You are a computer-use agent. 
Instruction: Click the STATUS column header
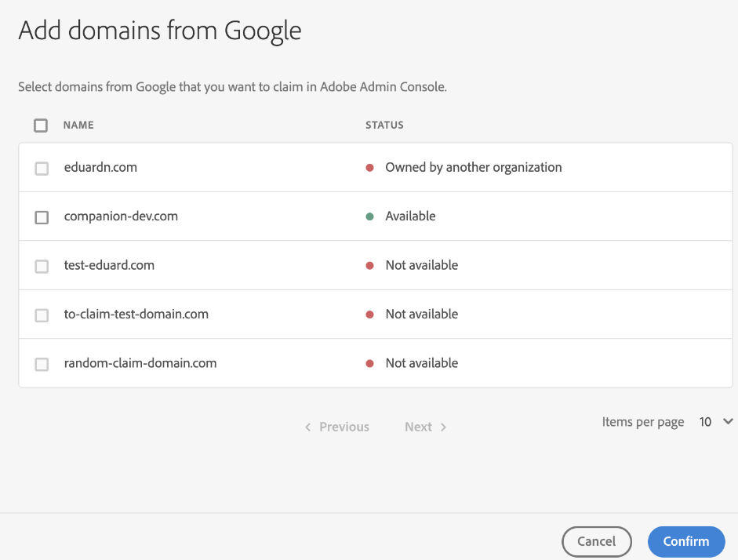(x=384, y=125)
